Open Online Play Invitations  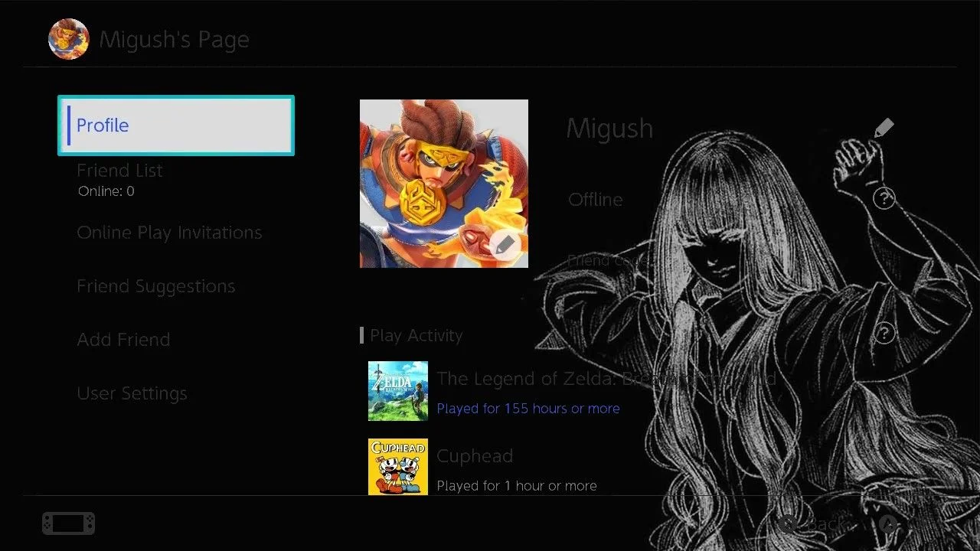pos(169,233)
